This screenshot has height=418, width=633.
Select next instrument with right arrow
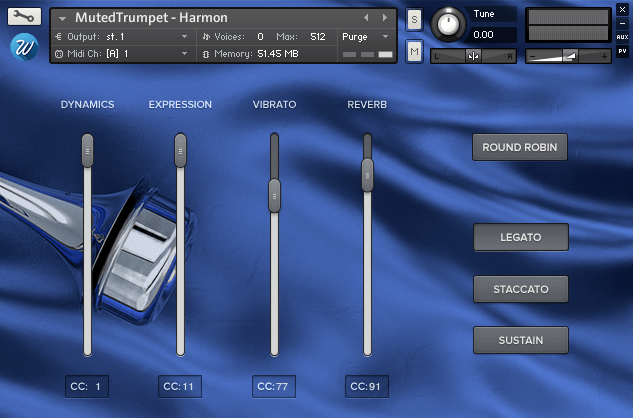385,18
